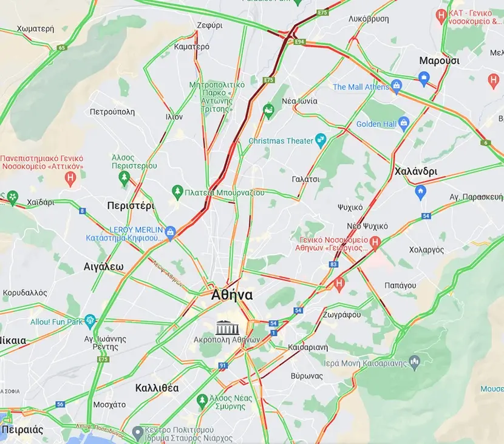This screenshot has width=504, height=444.
Task: Click the home pin near Χαλάνδρι
Action: (x=420, y=192)
